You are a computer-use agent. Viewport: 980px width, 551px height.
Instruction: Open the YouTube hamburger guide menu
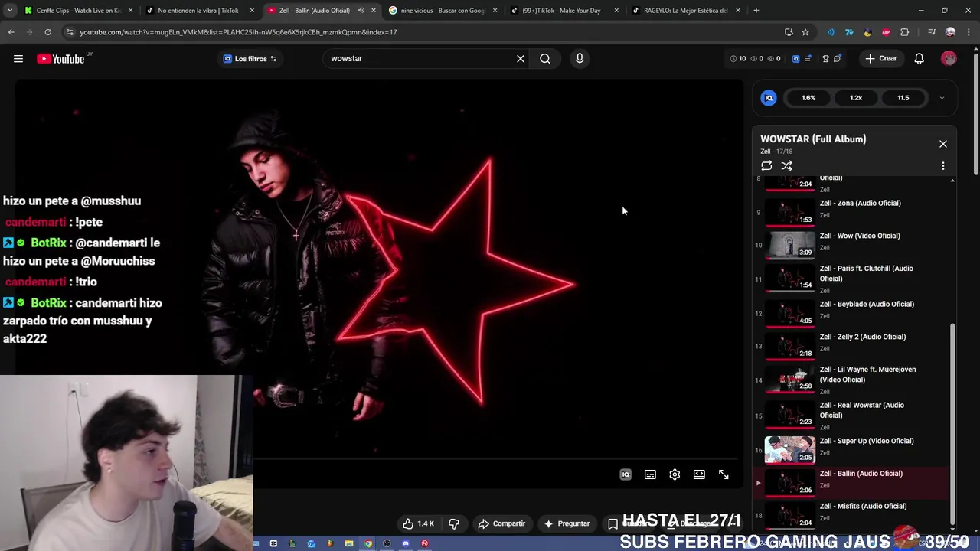[18, 59]
